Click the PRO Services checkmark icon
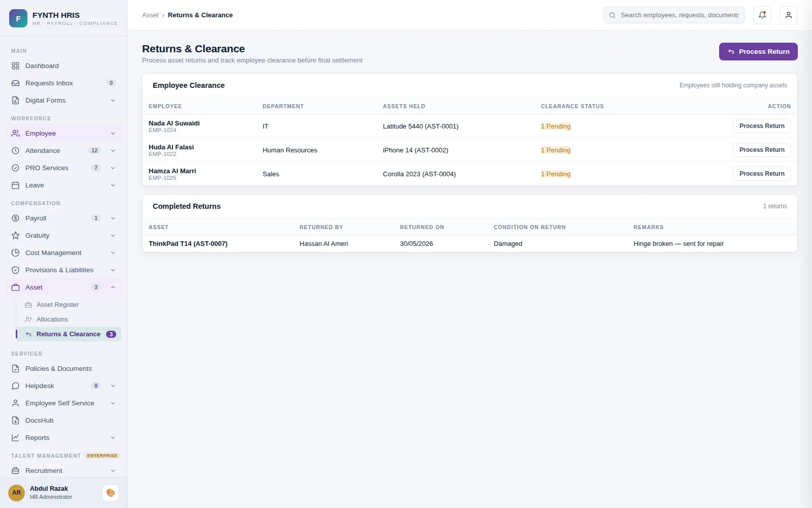This screenshot has width=812, height=508. (x=16, y=168)
